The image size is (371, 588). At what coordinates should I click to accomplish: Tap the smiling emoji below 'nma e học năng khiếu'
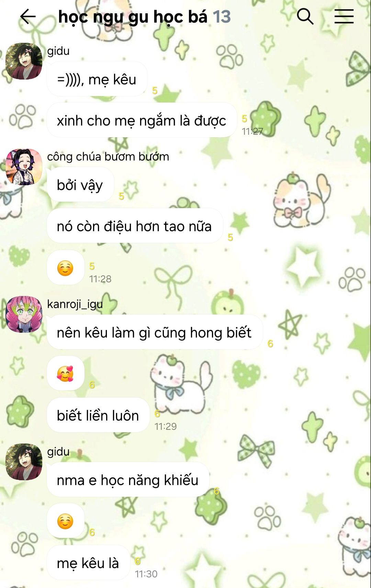(65, 521)
